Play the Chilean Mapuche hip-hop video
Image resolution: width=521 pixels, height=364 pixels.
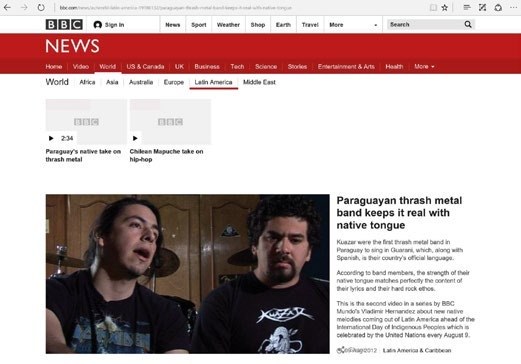coord(135,138)
